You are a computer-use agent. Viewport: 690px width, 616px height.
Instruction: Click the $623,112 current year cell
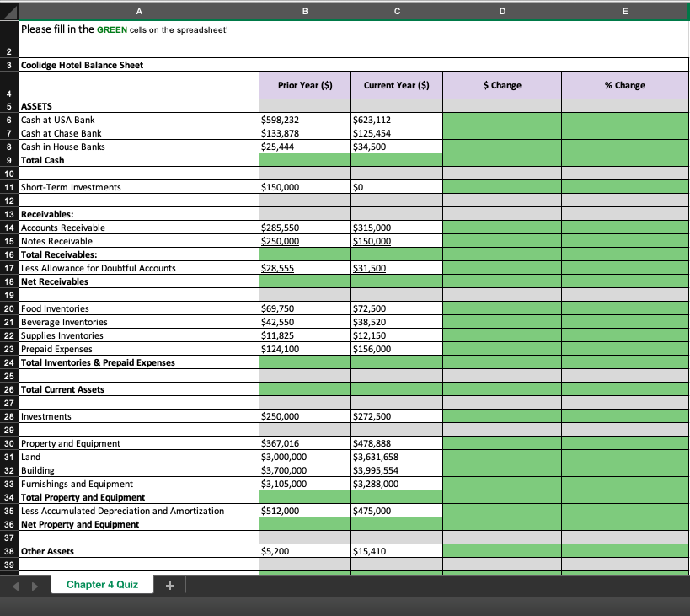[x=397, y=120]
